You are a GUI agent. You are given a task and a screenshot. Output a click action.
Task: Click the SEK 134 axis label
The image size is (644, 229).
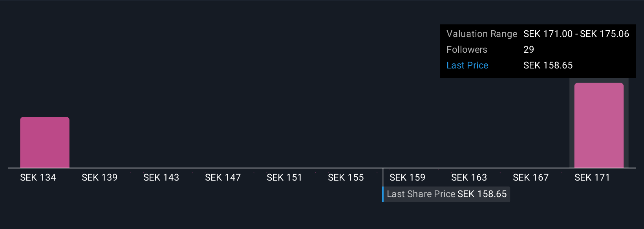[x=38, y=177]
